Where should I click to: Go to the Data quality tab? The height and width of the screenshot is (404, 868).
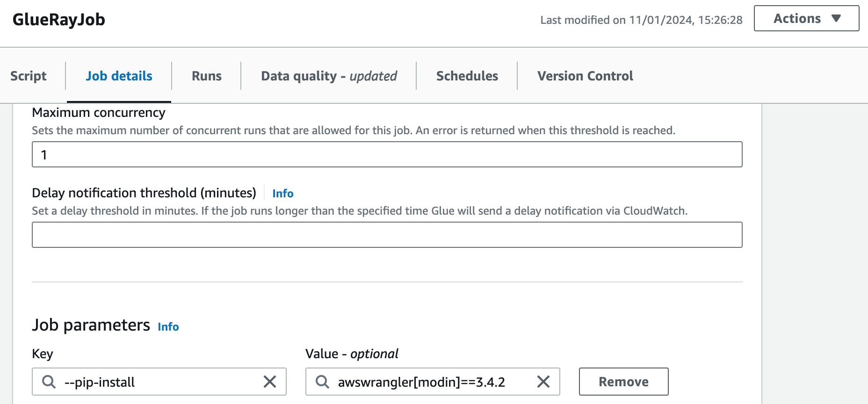click(329, 76)
